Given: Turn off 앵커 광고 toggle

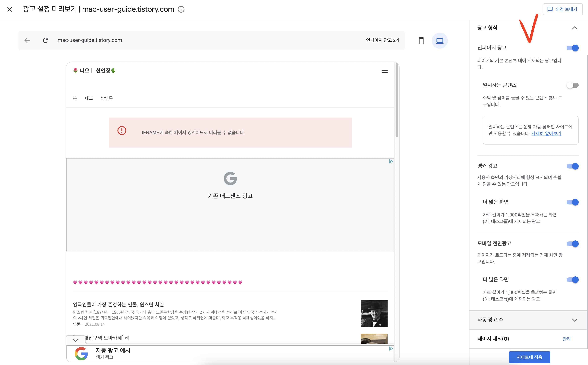Looking at the screenshot, I should click(x=573, y=166).
